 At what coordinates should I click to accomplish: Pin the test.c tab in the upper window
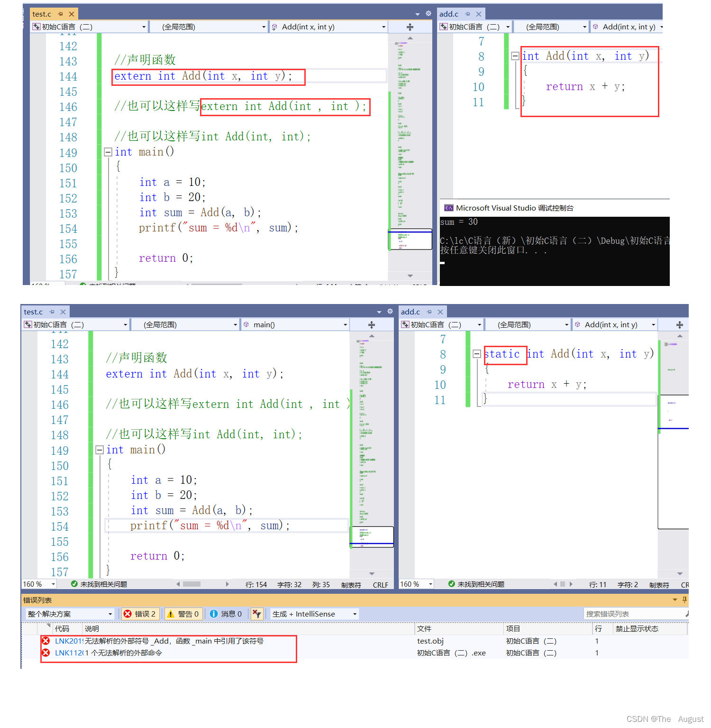60,14
